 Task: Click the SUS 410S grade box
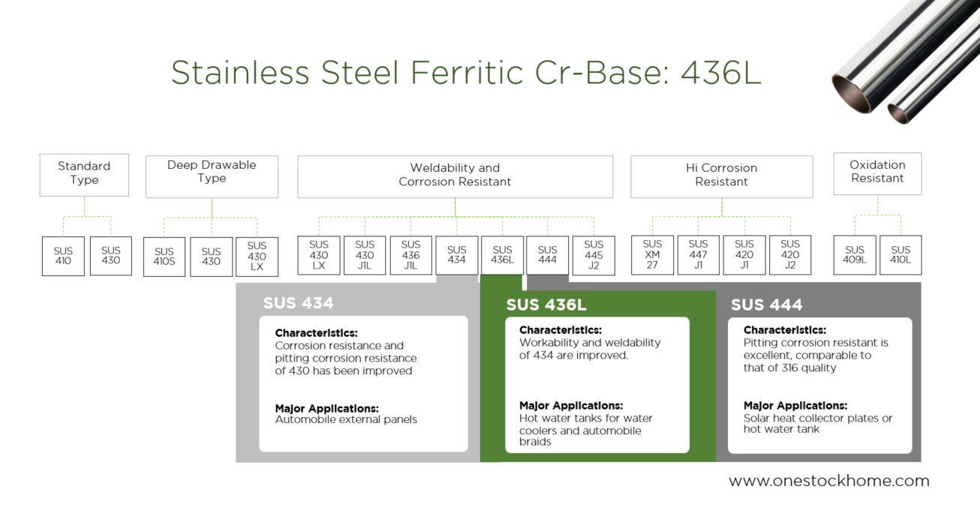(x=164, y=255)
